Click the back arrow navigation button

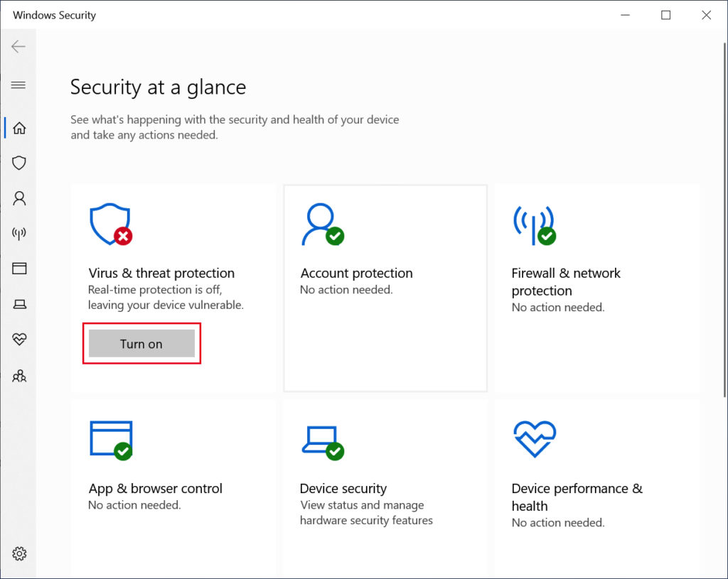coord(18,46)
